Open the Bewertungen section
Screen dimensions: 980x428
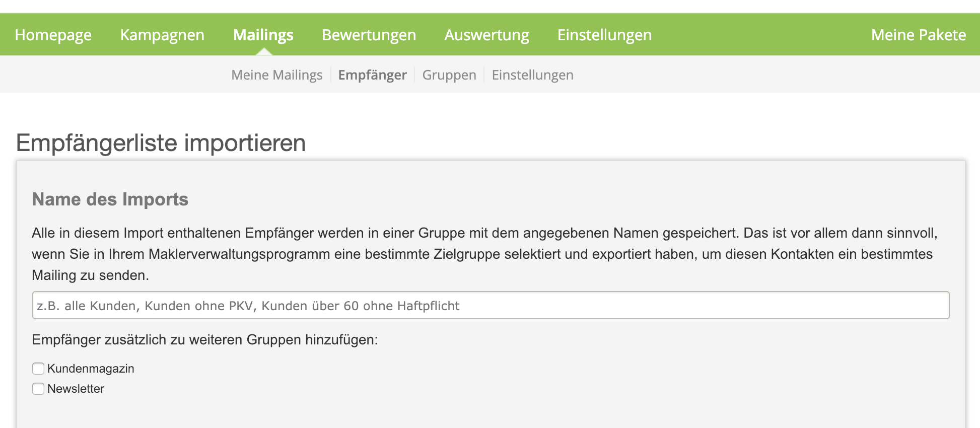[369, 35]
